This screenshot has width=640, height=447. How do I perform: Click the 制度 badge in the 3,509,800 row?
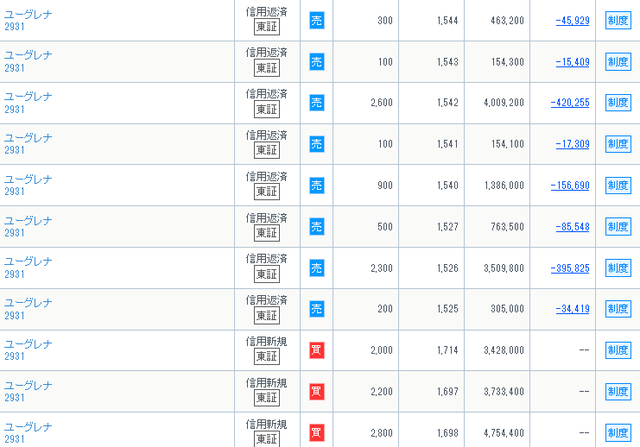click(618, 268)
